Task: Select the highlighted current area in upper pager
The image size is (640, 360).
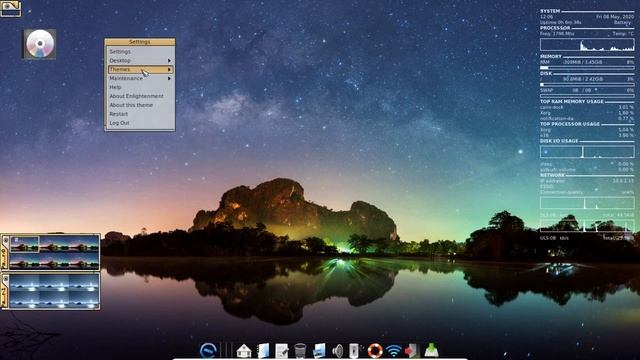Action: point(24,244)
